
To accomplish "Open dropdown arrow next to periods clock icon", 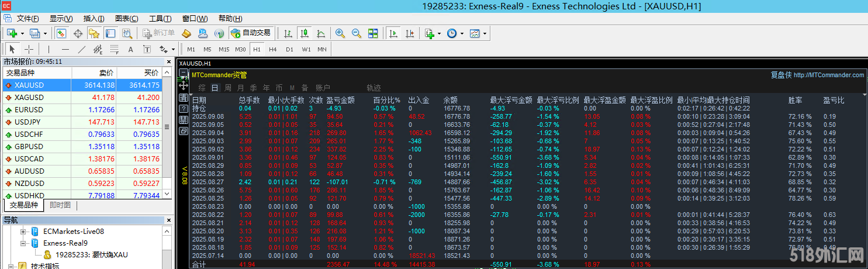I will click(x=462, y=33).
